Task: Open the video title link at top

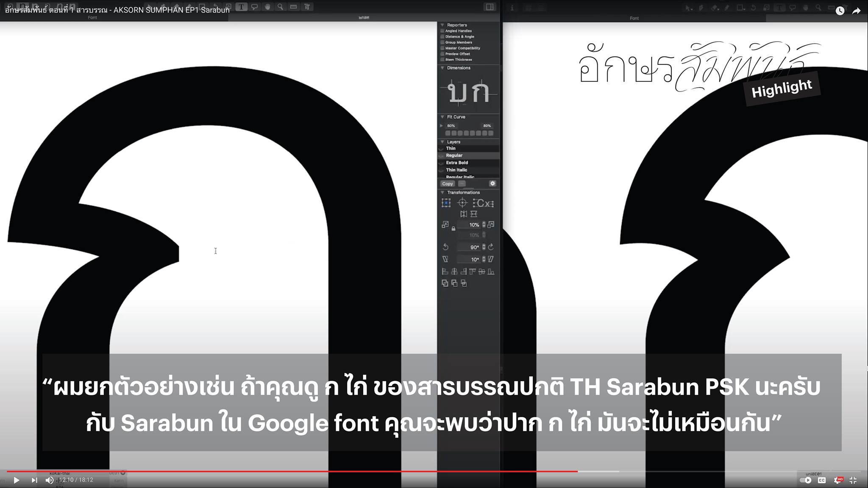Action: click(117, 10)
